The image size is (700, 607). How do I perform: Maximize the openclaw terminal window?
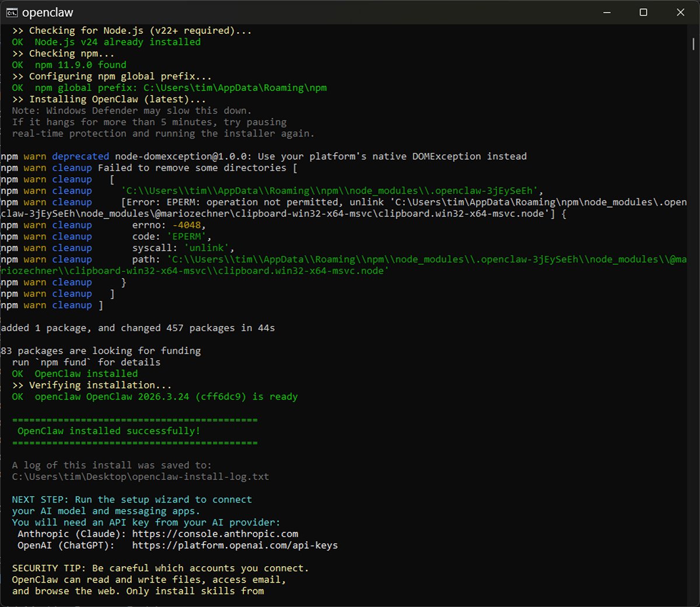[643, 12]
